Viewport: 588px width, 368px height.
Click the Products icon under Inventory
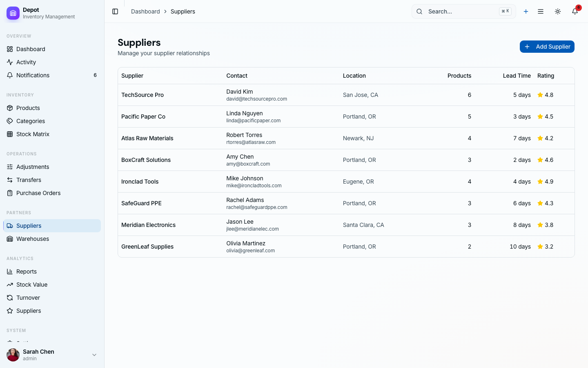pos(10,108)
